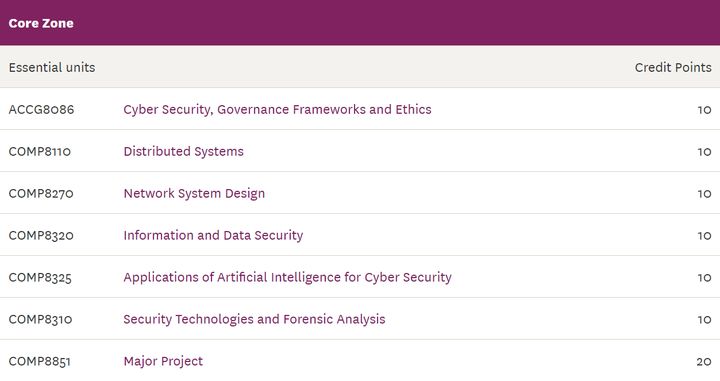The width and height of the screenshot is (720, 381).
Task: Open Applications of Artificial Intelligence for Cyber Security
Action: click(x=287, y=278)
